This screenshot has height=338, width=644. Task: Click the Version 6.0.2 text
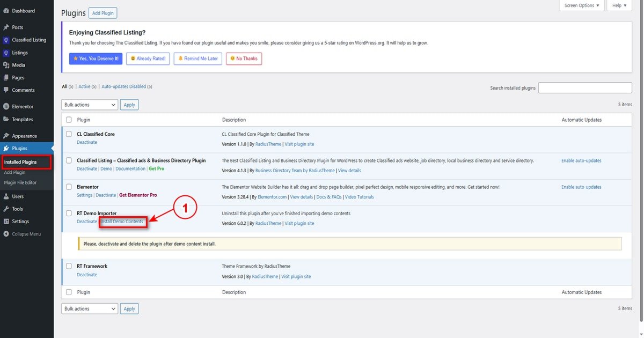click(x=234, y=223)
